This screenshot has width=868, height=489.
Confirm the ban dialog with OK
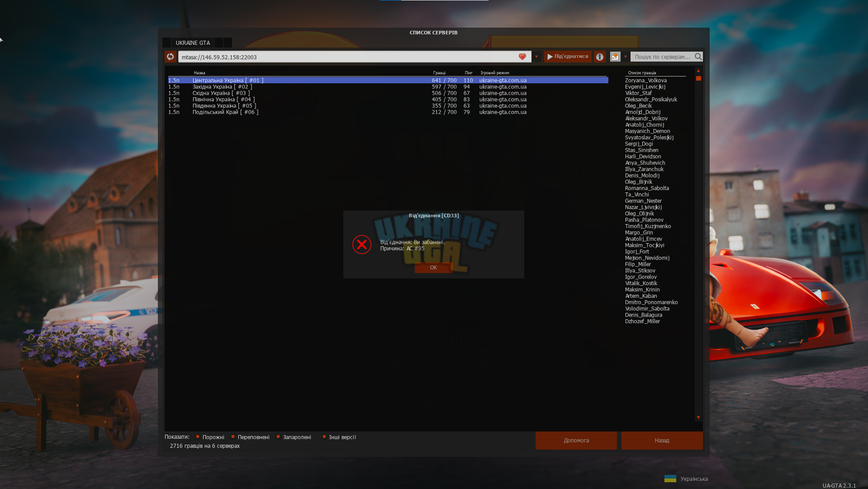pos(433,268)
